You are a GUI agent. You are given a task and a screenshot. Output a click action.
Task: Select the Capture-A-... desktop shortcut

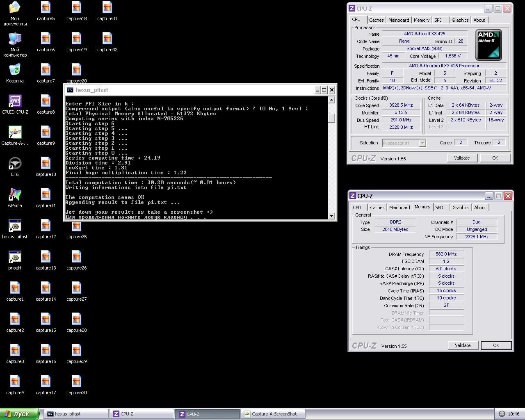pyautogui.click(x=15, y=135)
